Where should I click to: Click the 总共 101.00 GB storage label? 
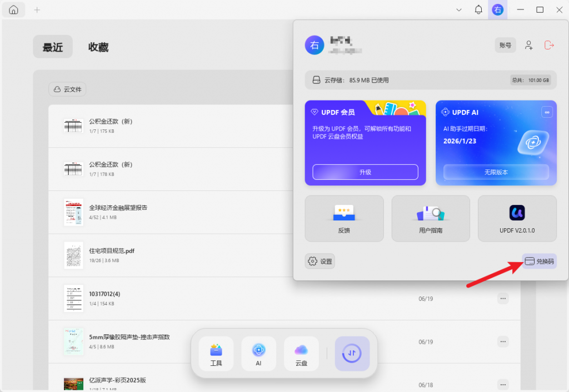coord(531,80)
